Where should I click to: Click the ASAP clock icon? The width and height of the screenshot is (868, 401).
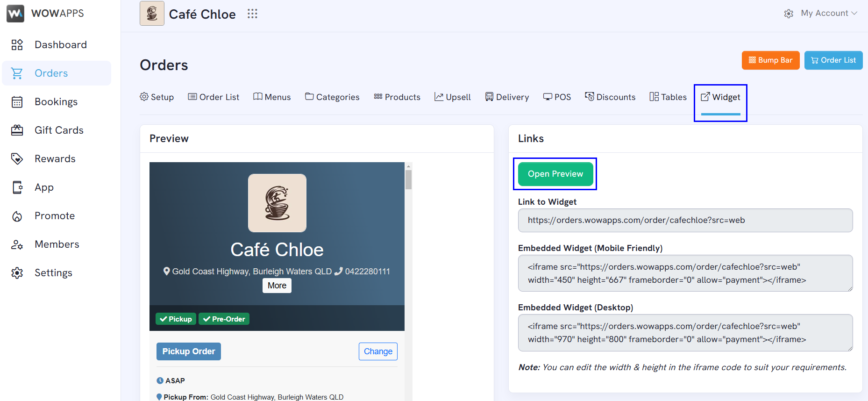tap(160, 380)
